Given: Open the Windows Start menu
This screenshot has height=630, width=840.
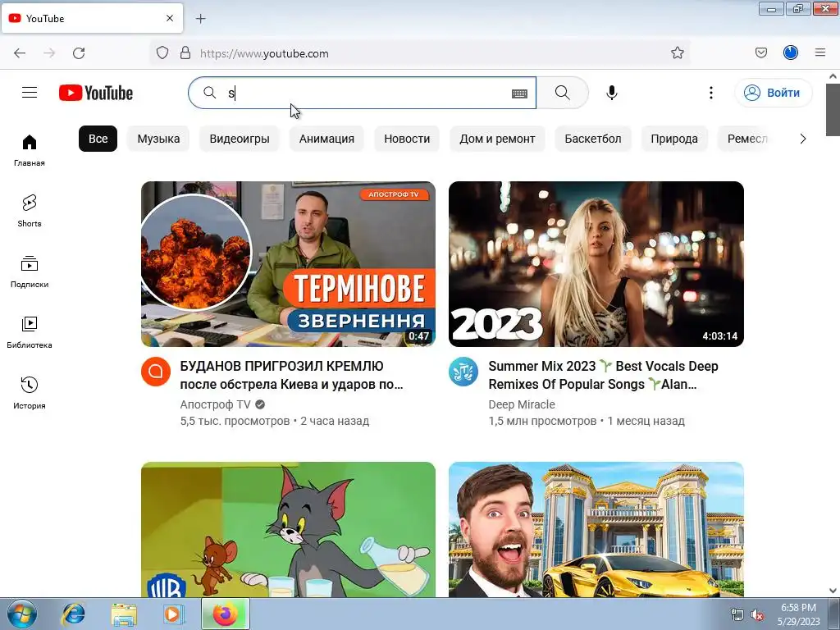Looking at the screenshot, I should (x=22, y=614).
